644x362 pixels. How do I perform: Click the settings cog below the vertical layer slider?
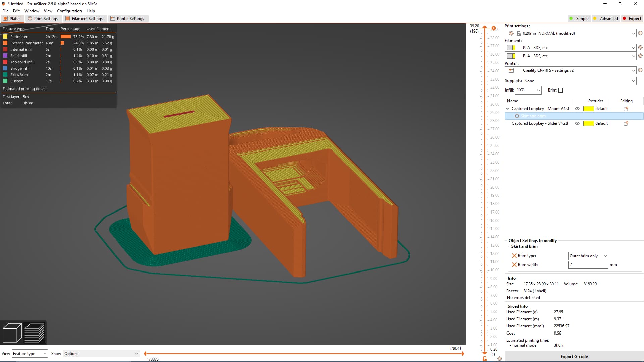(500, 359)
